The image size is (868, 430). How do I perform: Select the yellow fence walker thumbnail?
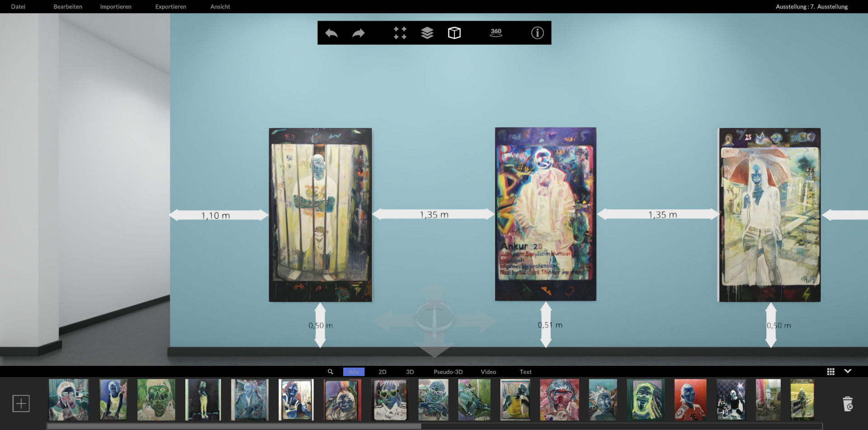pos(802,400)
